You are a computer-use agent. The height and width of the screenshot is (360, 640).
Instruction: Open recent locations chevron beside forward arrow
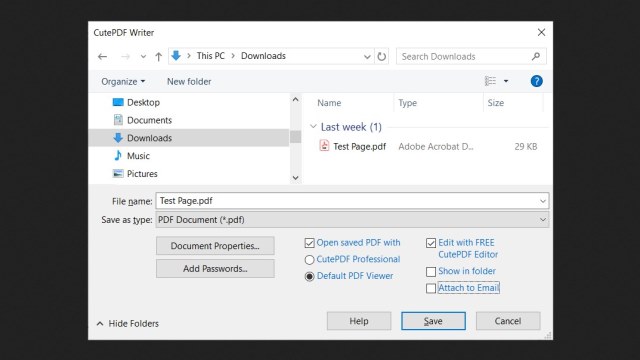click(143, 56)
